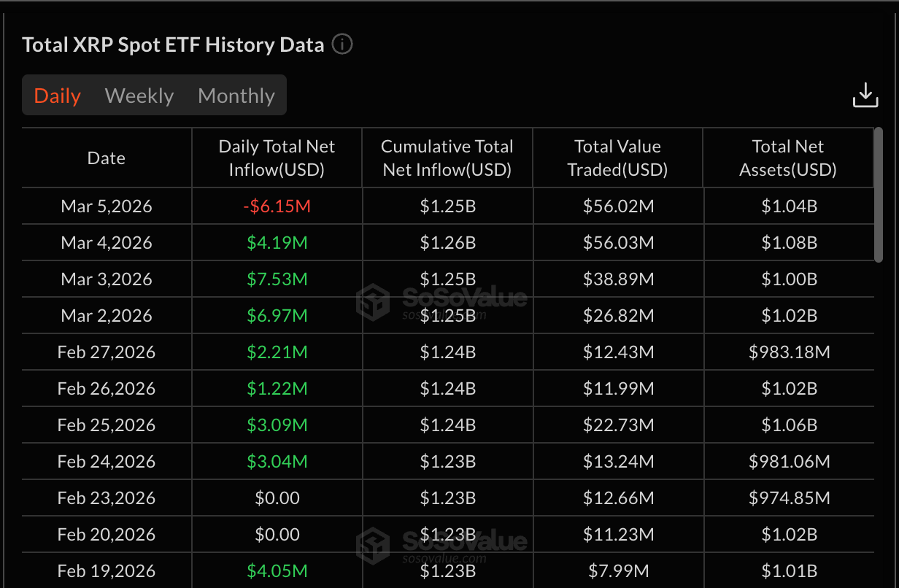899x588 pixels.
Task: Select the $4.05M inflow value
Action: pyautogui.click(x=277, y=570)
